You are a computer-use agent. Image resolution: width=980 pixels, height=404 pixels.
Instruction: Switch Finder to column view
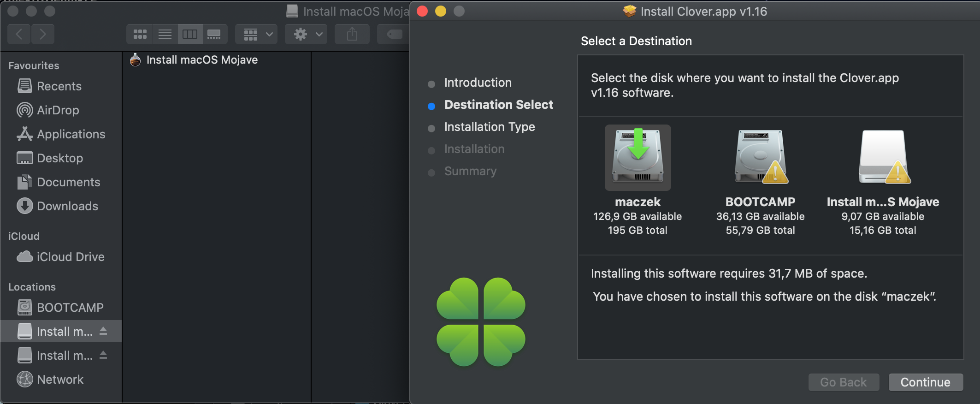[x=190, y=34]
